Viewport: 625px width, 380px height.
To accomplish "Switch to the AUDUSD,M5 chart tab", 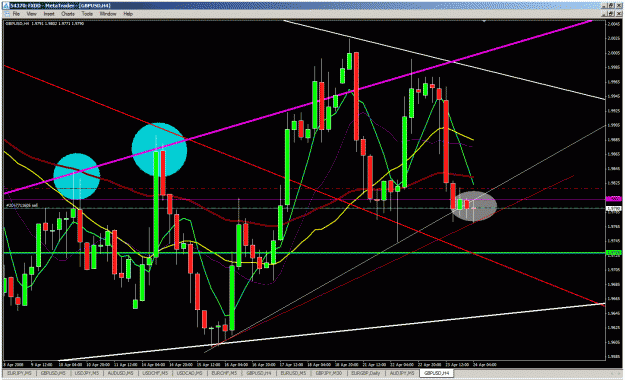I will (121, 373).
